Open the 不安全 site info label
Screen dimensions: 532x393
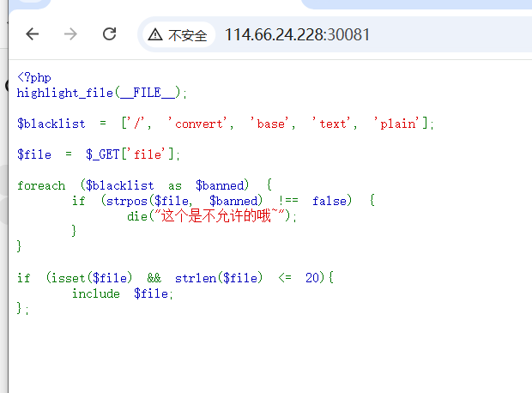point(187,35)
